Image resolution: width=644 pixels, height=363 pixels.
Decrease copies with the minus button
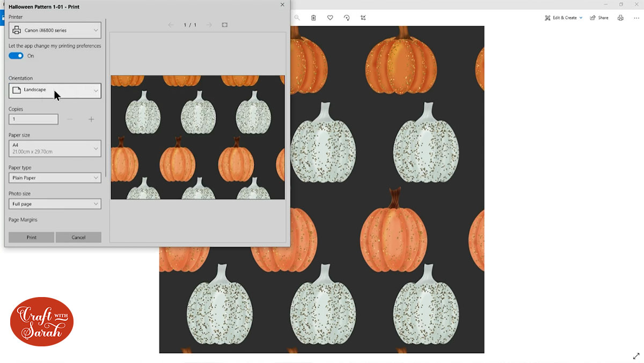point(70,119)
